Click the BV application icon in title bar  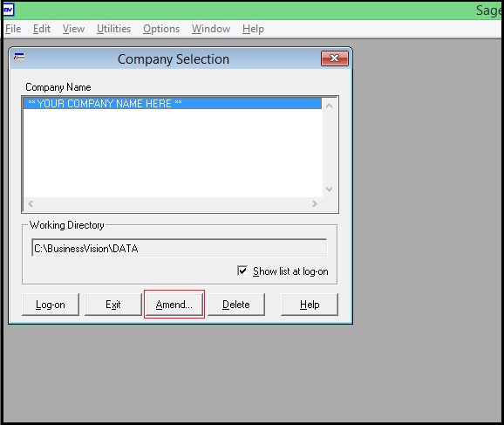[x=9, y=10]
